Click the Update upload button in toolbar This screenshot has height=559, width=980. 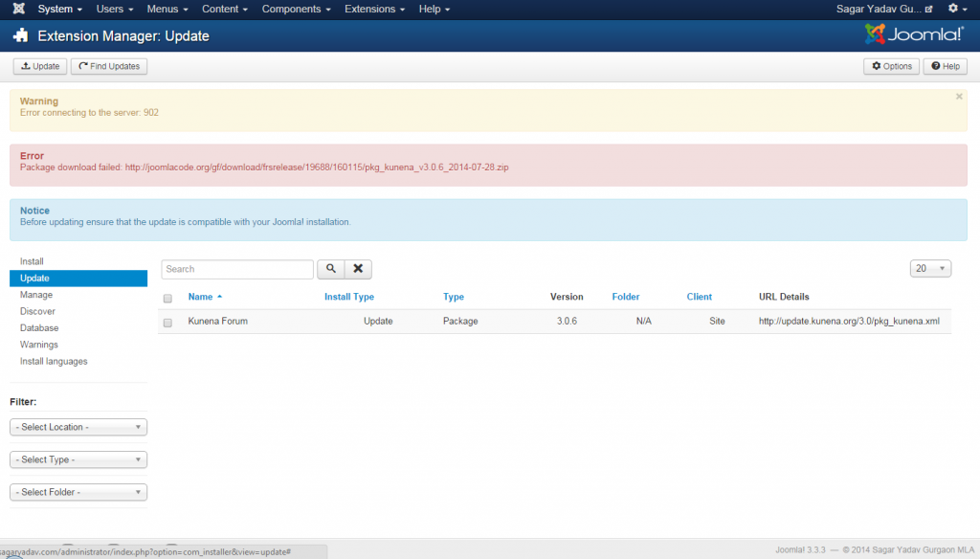pos(39,66)
